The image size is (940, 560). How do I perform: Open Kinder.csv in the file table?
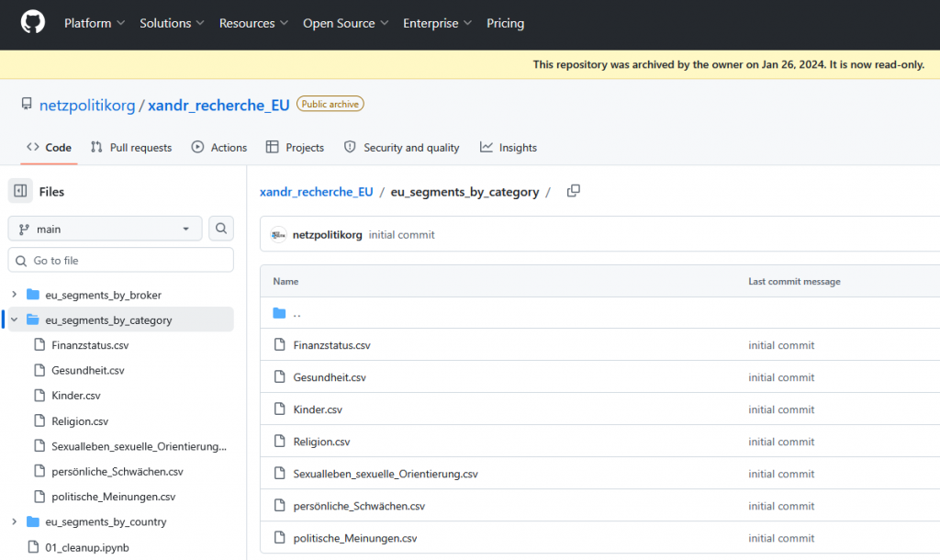click(317, 409)
